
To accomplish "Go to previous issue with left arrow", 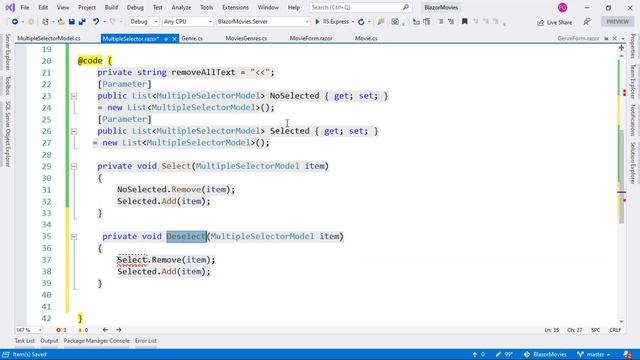I will [x=105, y=330].
